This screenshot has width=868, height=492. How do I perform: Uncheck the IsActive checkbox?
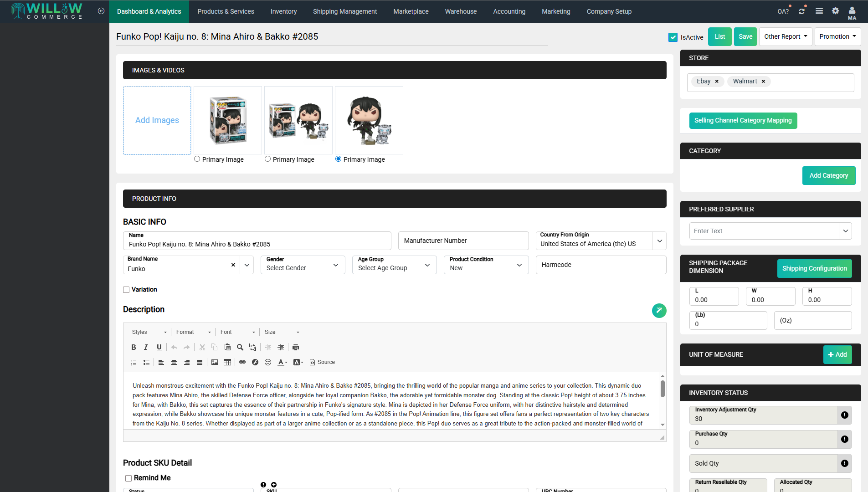point(673,37)
